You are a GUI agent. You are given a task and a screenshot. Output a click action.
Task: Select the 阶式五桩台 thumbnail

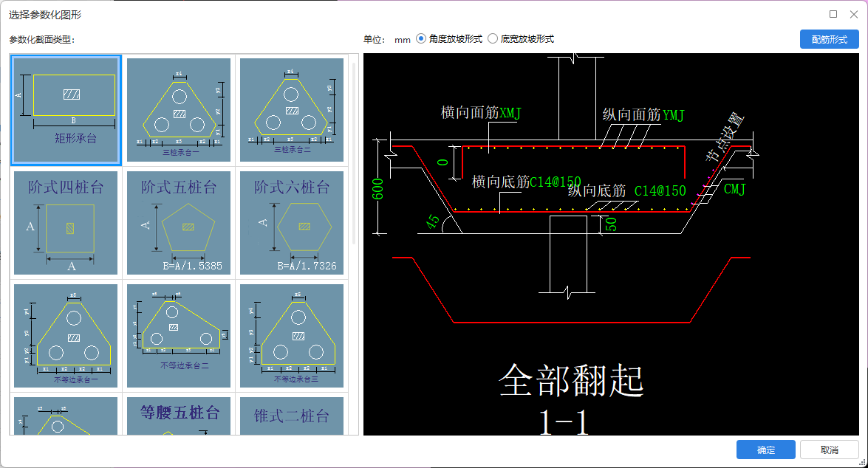click(179, 223)
